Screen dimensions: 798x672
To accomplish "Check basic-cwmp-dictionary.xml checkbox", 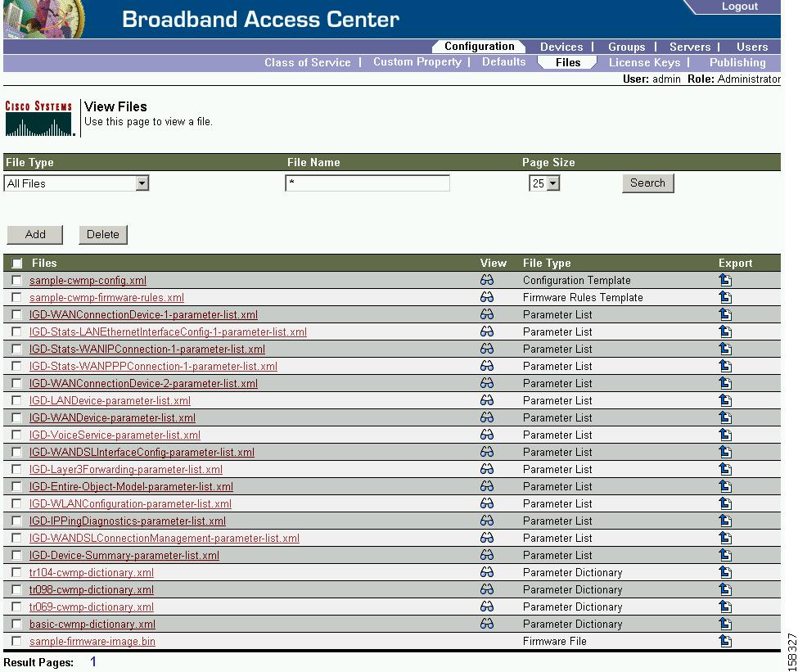I will [x=17, y=624].
